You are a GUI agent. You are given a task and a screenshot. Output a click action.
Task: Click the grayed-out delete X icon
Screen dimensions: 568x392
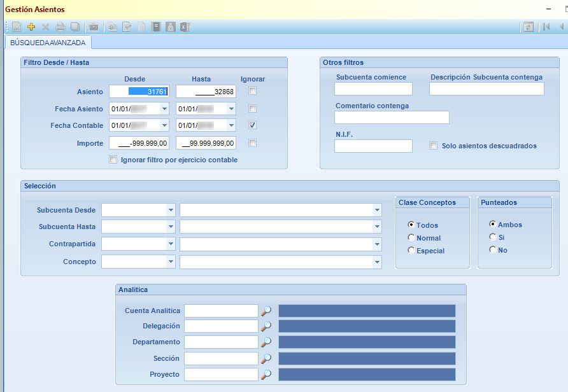click(x=45, y=27)
